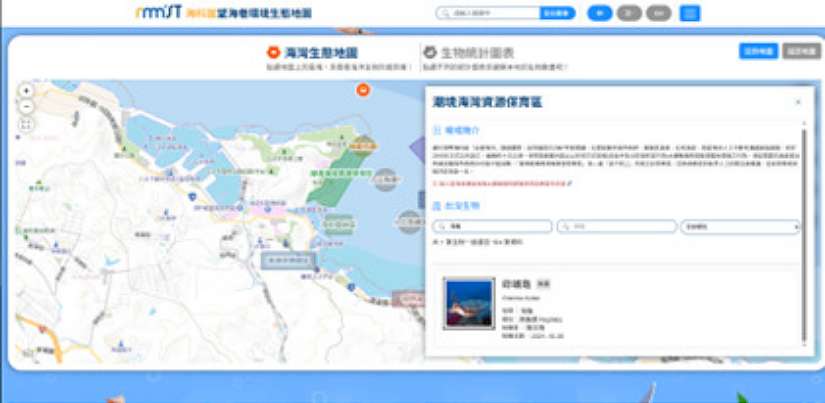Click the first species search field
The height and width of the screenshot is (403, 825).
[x=492, y=227]
